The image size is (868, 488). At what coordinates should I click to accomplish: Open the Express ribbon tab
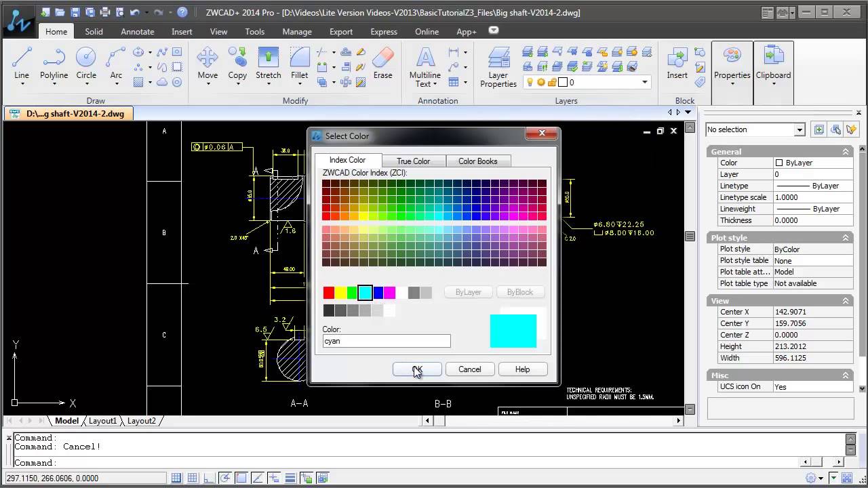click(384, 31)
